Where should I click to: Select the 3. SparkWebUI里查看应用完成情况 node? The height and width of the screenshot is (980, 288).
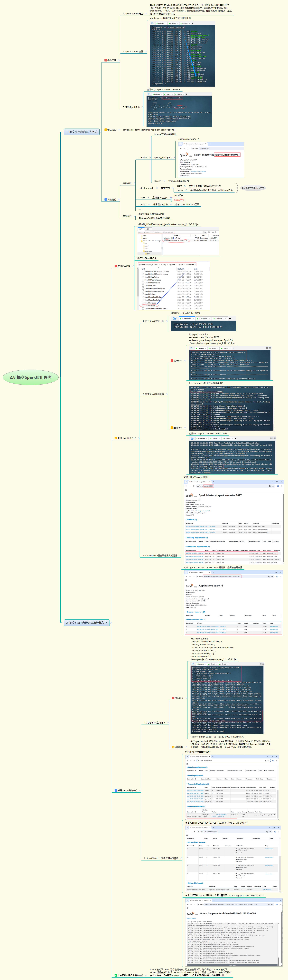pyautogui.click(x=160, y=556)
